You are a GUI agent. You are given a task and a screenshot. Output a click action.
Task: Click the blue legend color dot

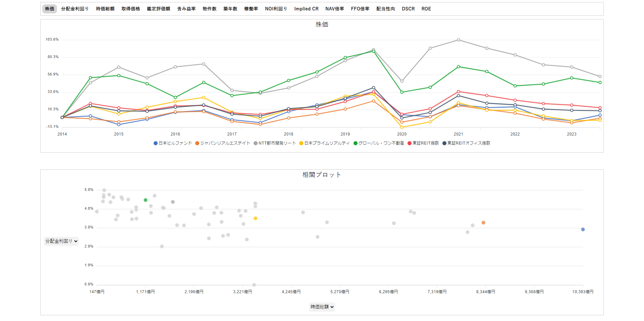click(156, 143)
